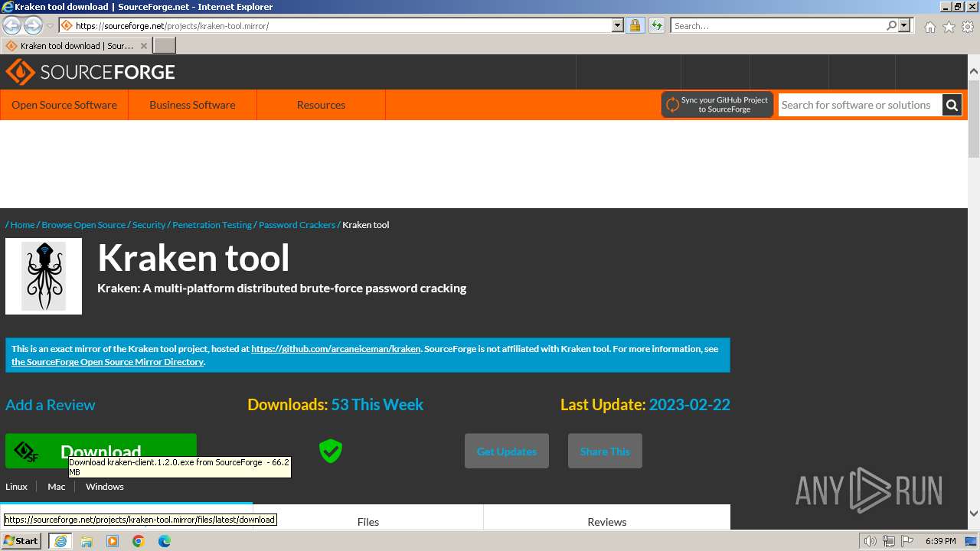Open the Windows Start menu
Screen dimensions: 980x551
click(21, 541)
